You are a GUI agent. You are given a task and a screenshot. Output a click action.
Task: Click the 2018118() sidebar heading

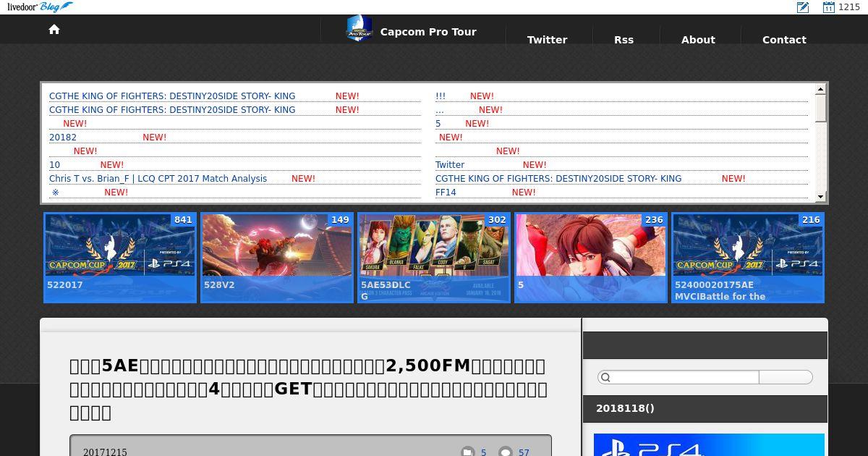(625, 408)
